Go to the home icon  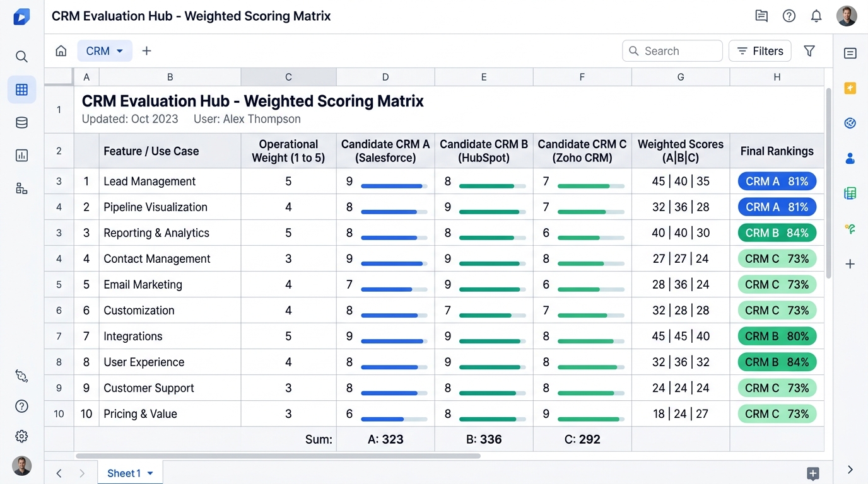61,51
